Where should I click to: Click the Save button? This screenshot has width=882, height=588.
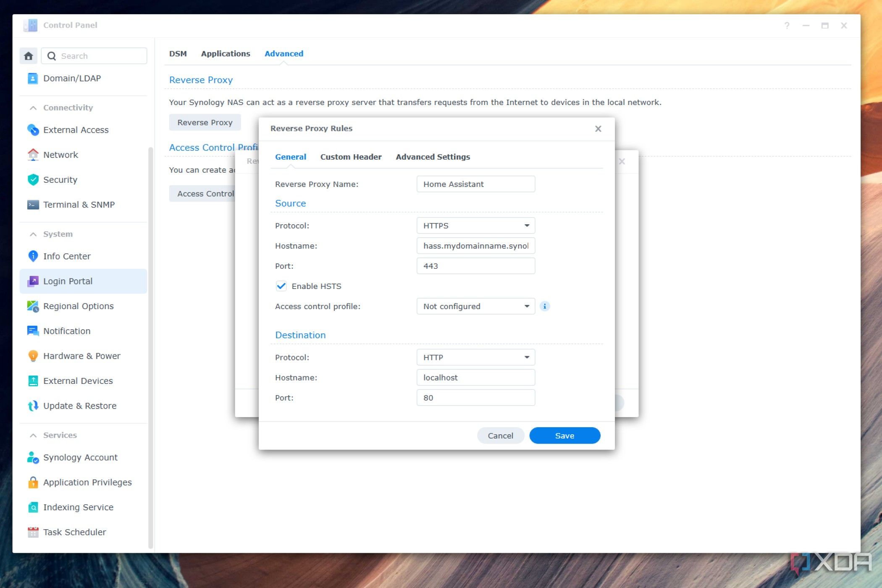[564, 435]
